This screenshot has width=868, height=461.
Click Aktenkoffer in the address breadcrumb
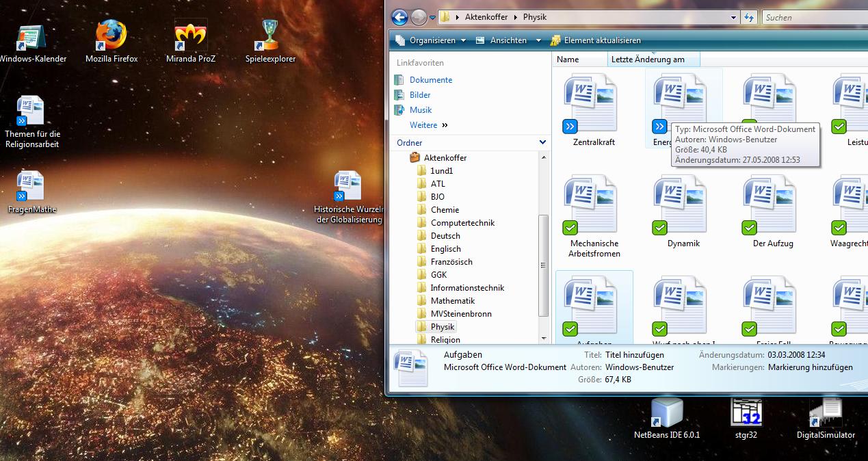487,17
